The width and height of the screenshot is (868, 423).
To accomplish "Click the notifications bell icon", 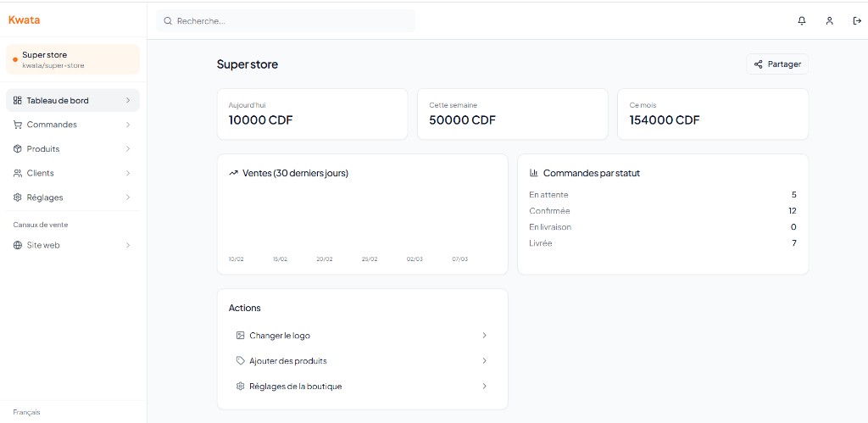I will (x=802, y=21).
